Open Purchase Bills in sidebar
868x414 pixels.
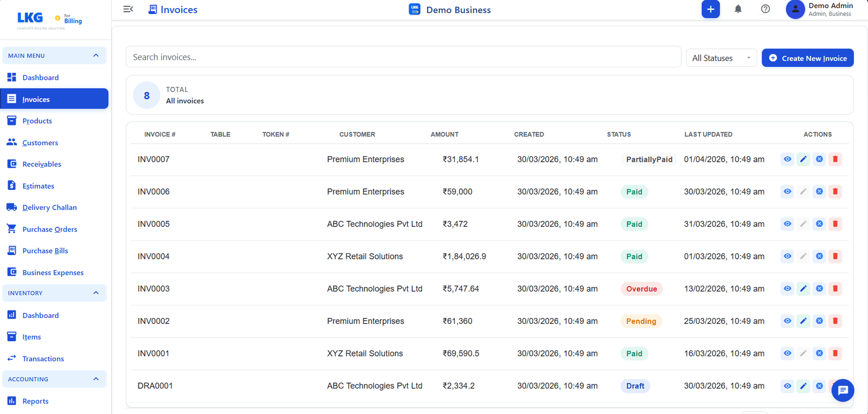click(54, 251)
